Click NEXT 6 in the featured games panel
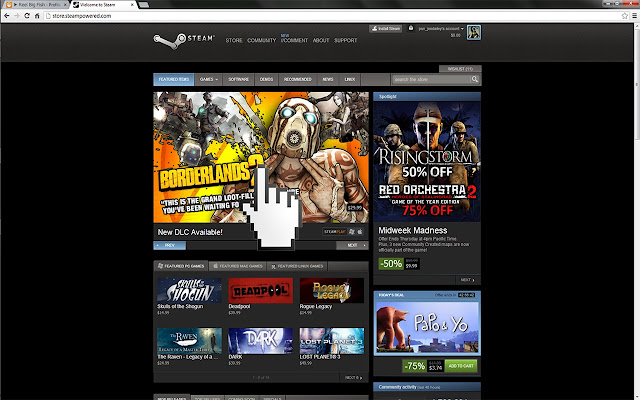This screenshot has width=640, height=400. point(353,378)
